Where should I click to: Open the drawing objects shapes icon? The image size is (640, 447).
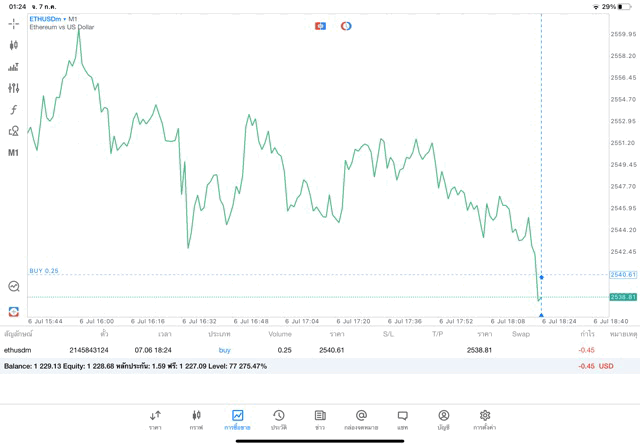pos(14,131)
